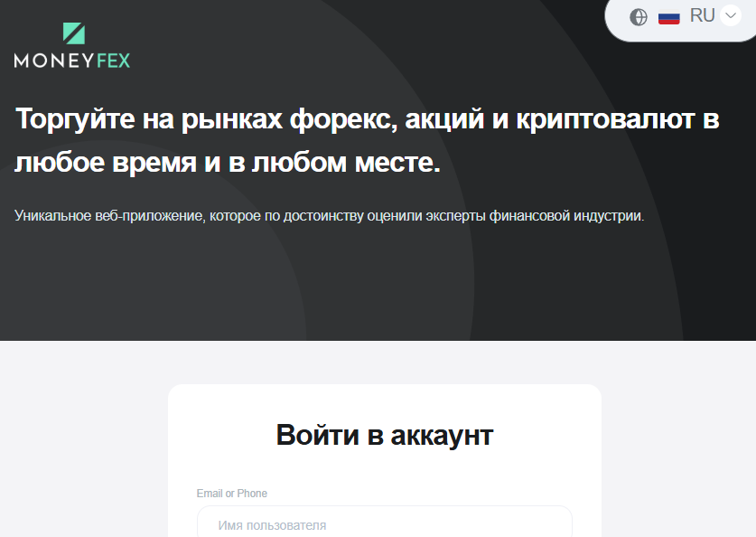This screenshot has height=537, width=756.
Task: Expand the language chevron arrow
Action: pyautogui.click(x=731, y=16)
